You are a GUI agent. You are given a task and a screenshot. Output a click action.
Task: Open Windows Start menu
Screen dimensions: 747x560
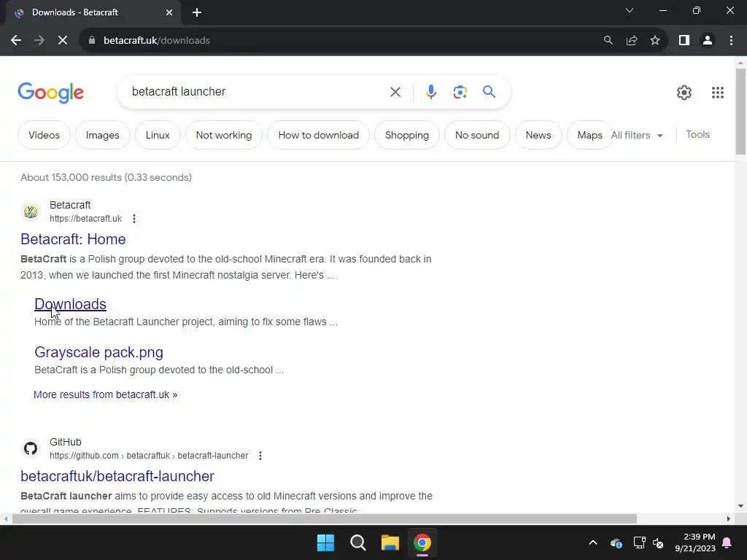coord(326,542)
